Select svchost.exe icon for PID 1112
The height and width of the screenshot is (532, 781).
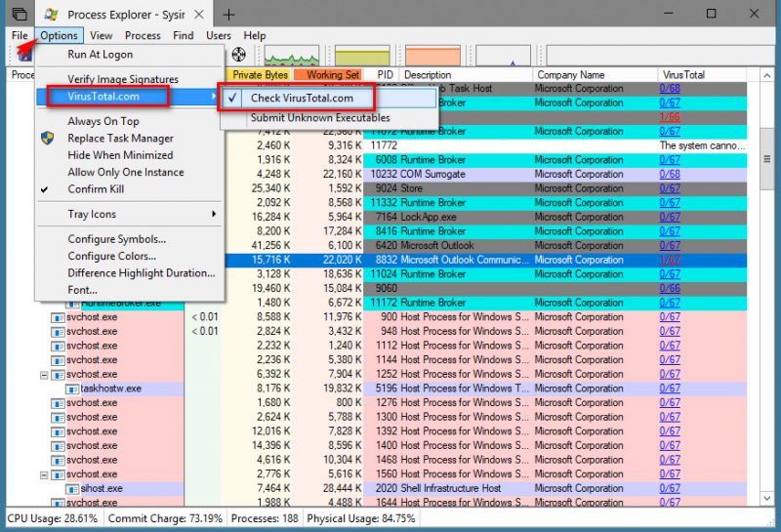pyautogui.click(x=59, y=347)
